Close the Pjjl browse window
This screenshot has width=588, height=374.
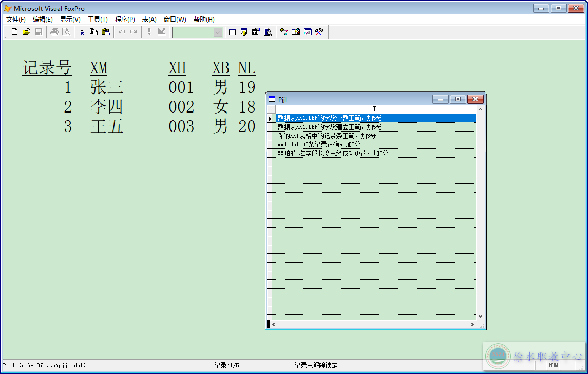[475, 99]
